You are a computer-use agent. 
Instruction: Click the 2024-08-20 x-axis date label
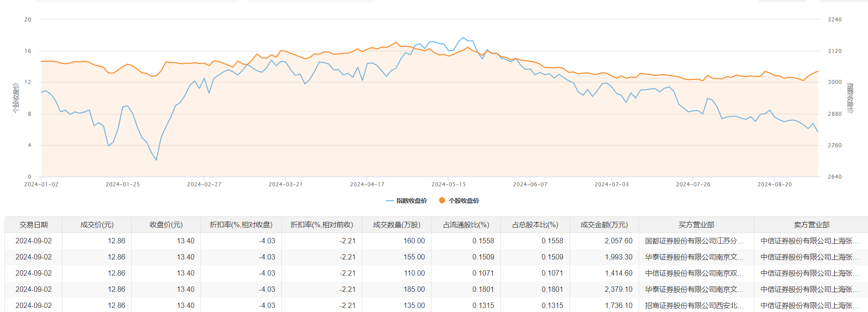coord(775,185)
